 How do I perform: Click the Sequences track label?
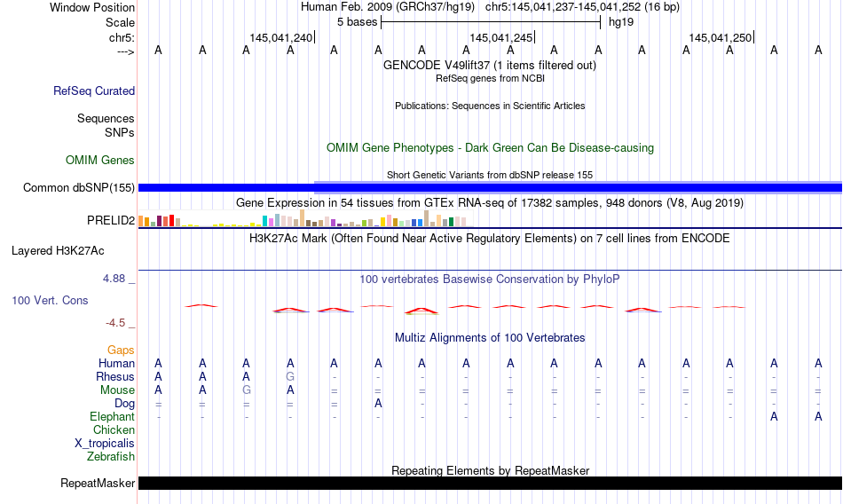[x=106, y=118]
